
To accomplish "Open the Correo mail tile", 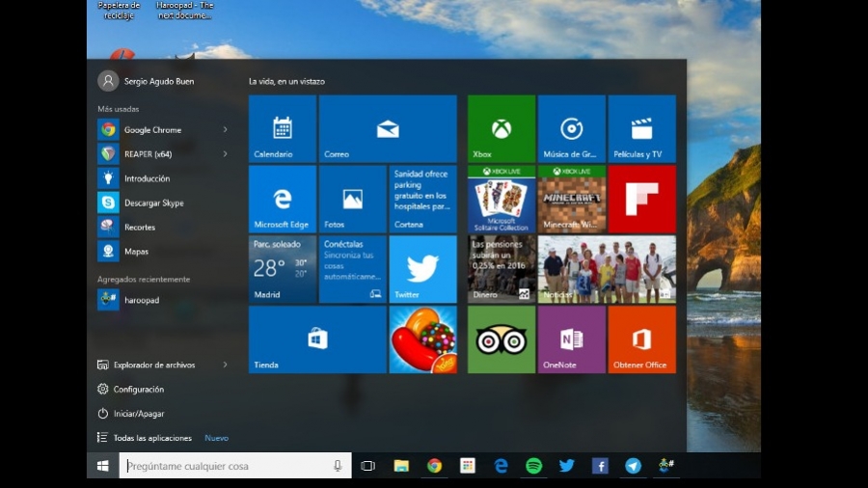I will (388, 128).
